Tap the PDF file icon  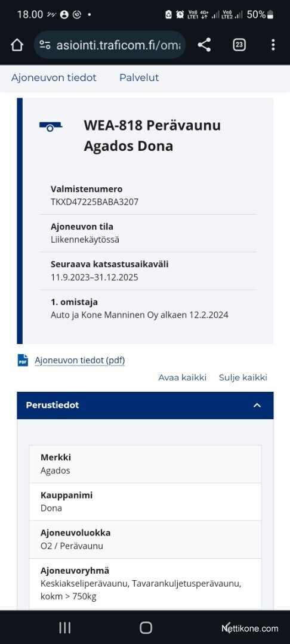[23, 360]
